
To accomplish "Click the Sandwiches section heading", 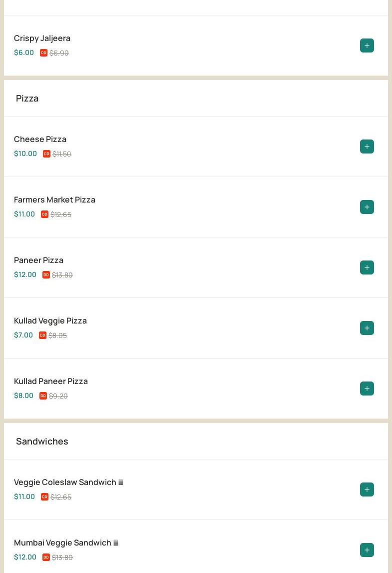I will click(x=42, y=441).
